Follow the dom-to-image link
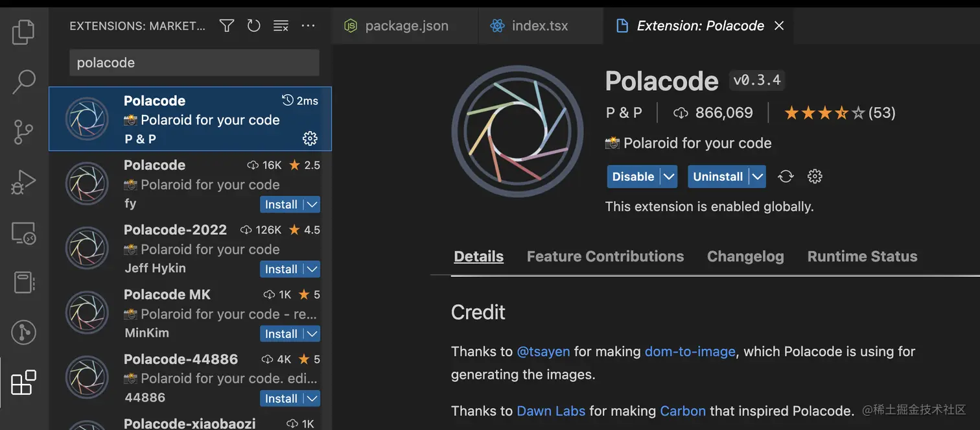Screen dimensions: 980x430 [x=690, y=351]
